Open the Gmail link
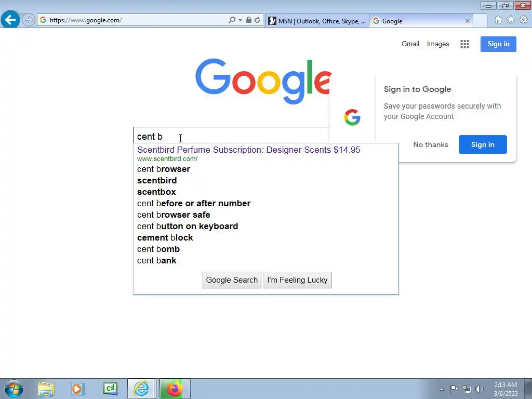532x399 pixels. [410, 44]
